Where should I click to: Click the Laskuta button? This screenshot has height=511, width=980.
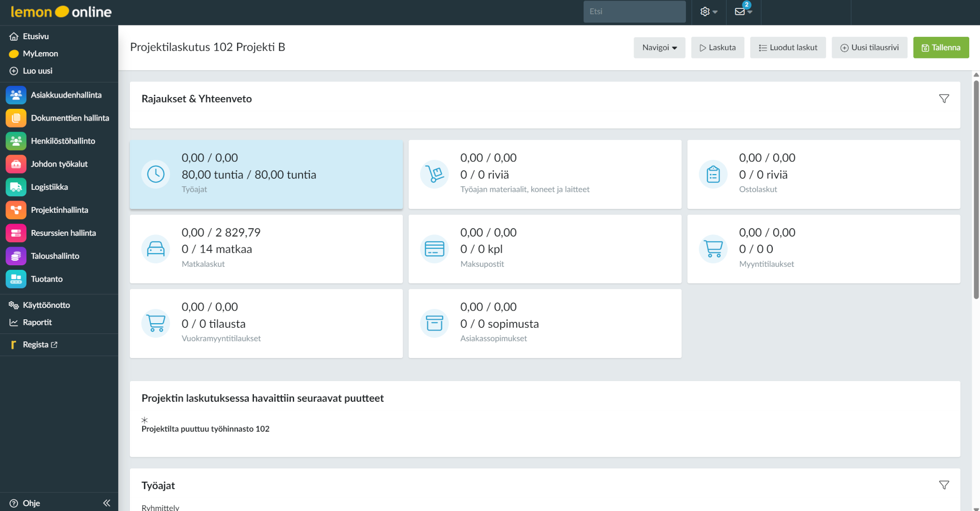click(717, 48)
